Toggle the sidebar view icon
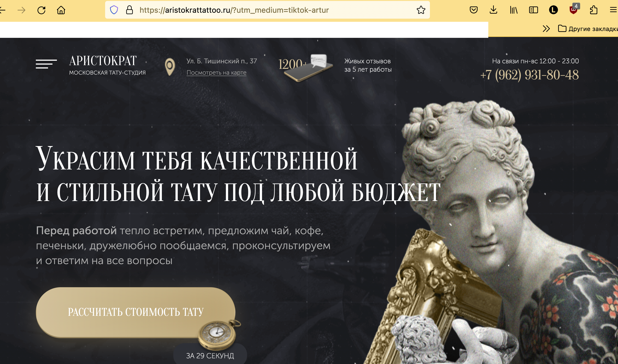Screen dimensions: 618x364 coord(533,10)
